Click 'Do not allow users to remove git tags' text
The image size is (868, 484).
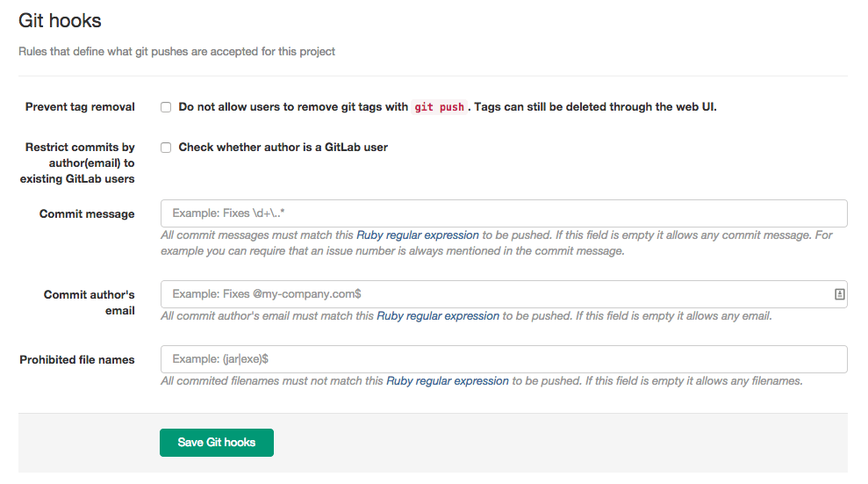pos(293,107)
